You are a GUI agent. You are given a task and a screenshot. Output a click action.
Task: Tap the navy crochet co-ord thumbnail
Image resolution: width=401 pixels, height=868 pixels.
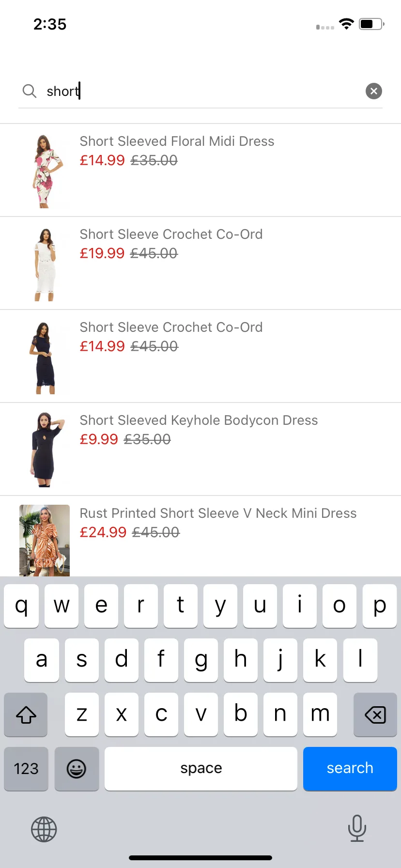45,357
